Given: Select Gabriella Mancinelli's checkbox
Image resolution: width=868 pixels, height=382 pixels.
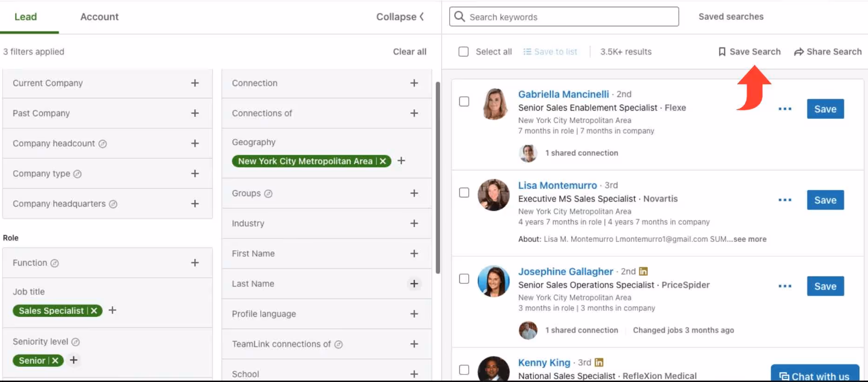Looking at the screenshot, I should (464, 101).
